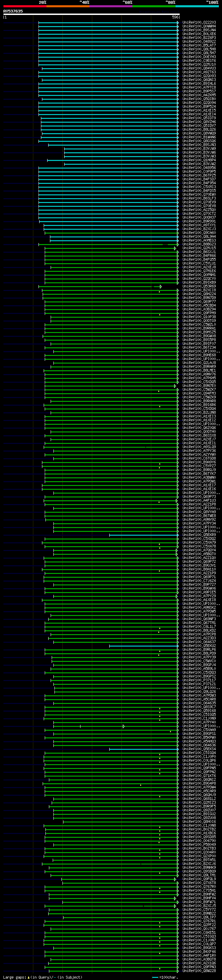Click label UniRef100_A5BQT0
The width and height of the screenshot is (222, 980).
tap(199, 554)
